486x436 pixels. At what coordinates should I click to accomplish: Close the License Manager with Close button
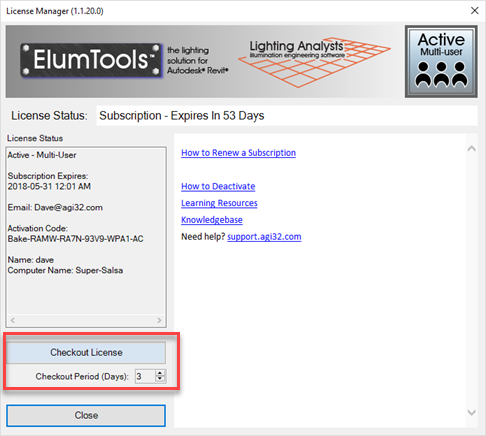86,415
